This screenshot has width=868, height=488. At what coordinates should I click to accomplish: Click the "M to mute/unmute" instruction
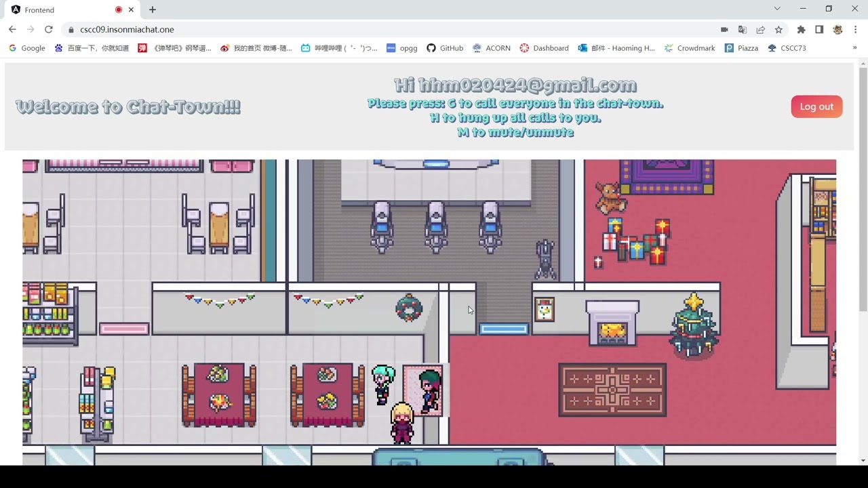coord(515,132)
